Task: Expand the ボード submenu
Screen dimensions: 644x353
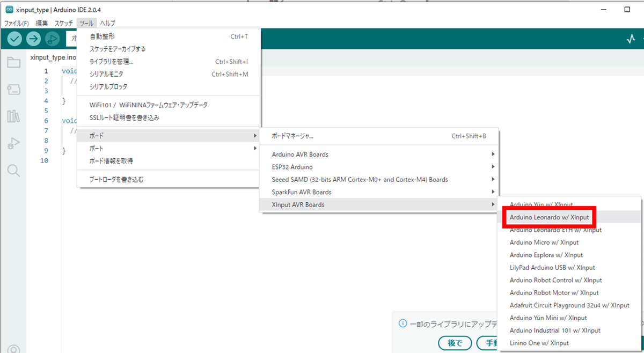Action: pyautogui.click(x=169, y=136)
